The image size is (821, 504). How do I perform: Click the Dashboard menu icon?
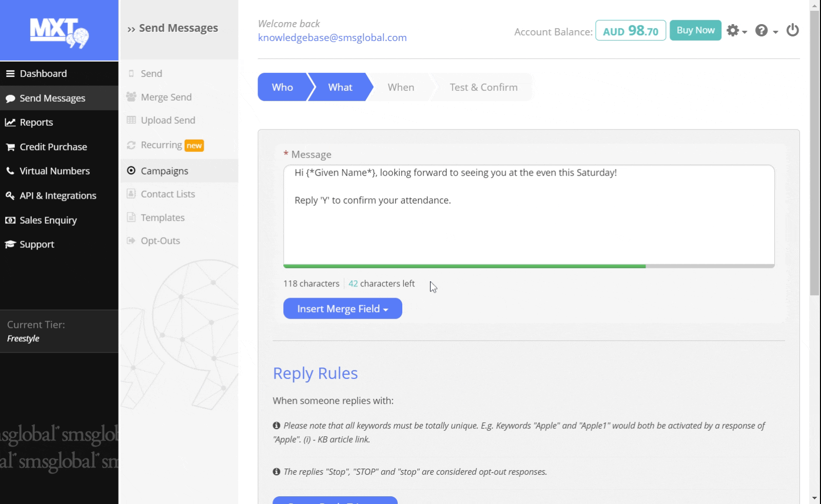pos(10,73)
